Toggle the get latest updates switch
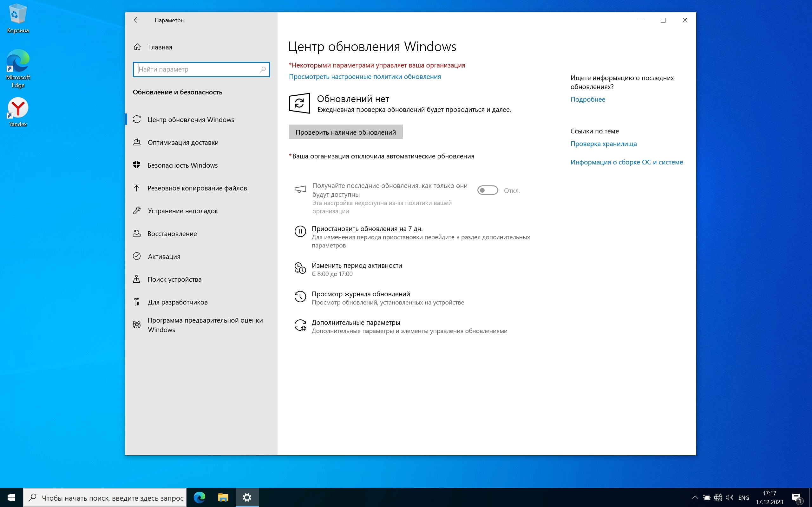Image resolution: width=812 pixels, height=507 pixels. pos(488,190)
